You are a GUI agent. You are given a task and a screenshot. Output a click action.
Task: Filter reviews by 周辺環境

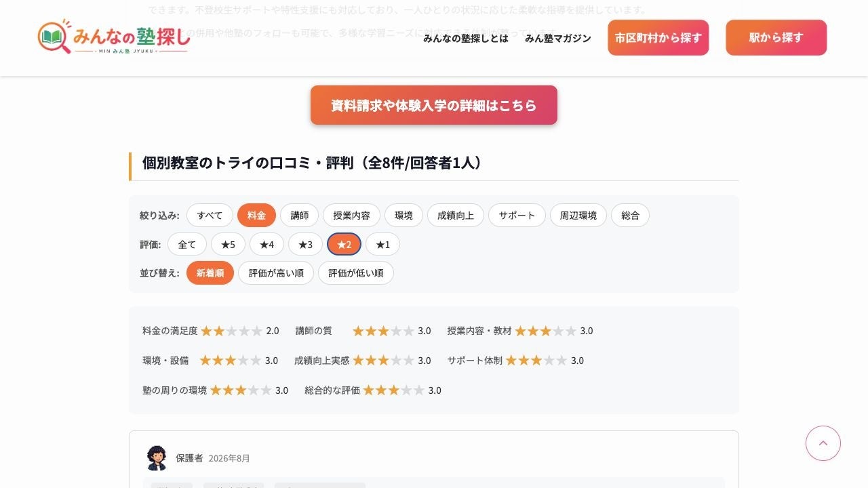coord(578,216)
